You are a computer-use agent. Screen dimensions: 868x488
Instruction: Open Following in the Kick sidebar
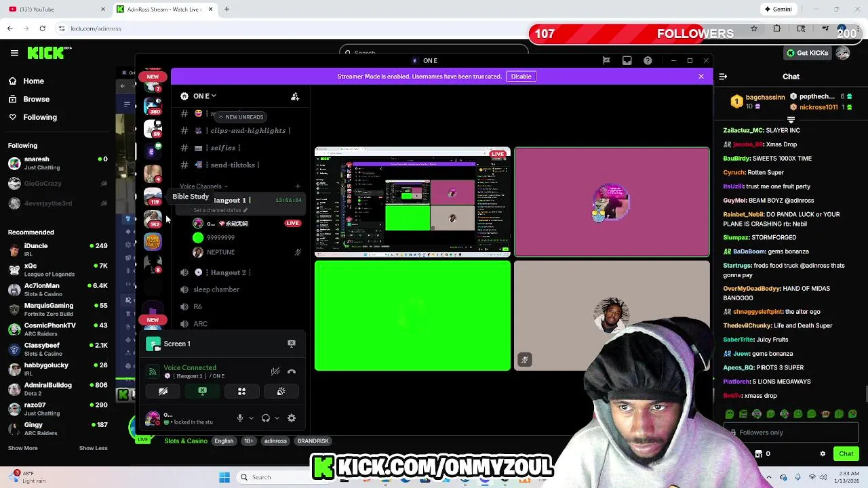click(x=40, y=117)
